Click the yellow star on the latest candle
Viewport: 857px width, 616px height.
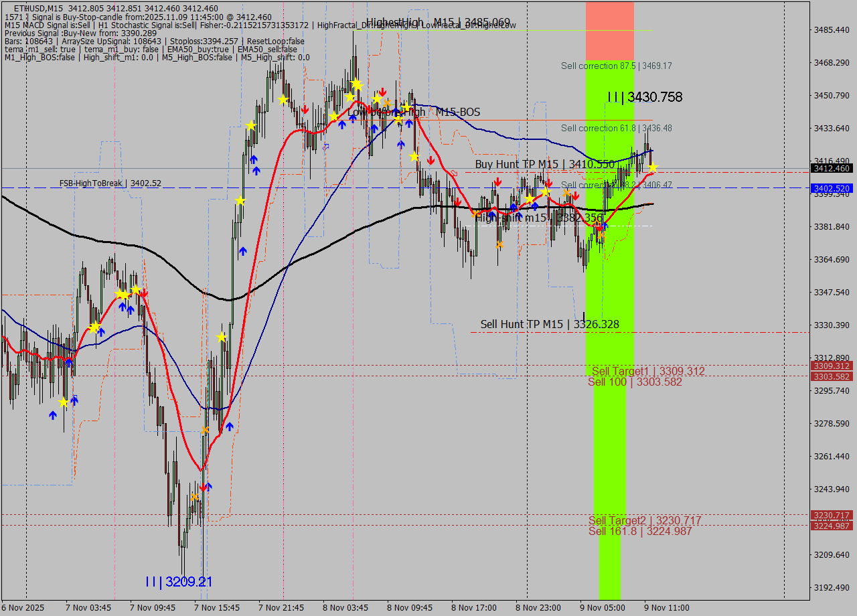pyautogui.click(x=652, y=167)
